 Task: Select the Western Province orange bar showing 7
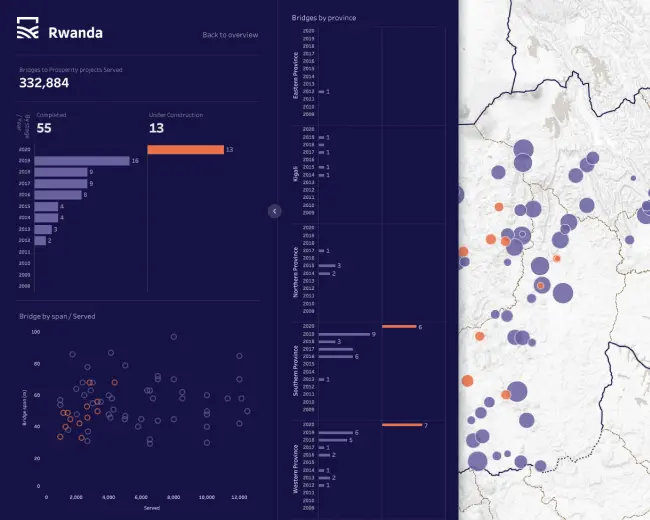coord(402,425)
